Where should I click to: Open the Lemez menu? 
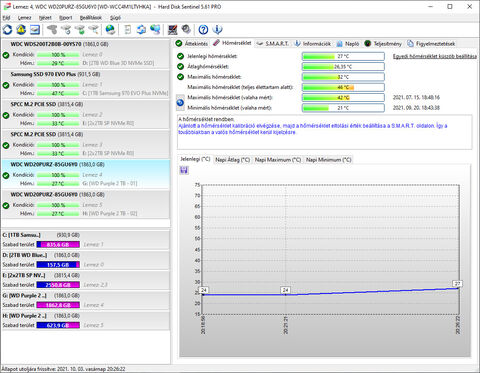pyautogui.click(x=25, y=18)
